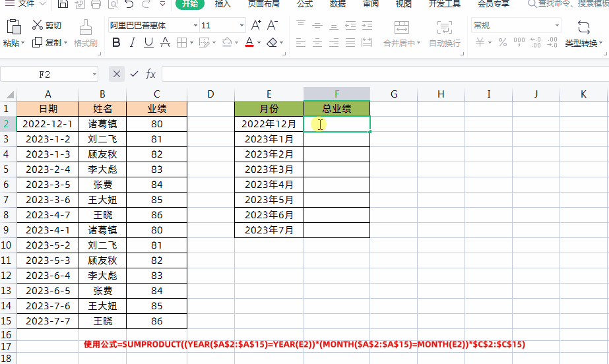Viewport: 609px width, 364px height.
Task: Apply strikethrough formatting
Action: tap(165, 42)
